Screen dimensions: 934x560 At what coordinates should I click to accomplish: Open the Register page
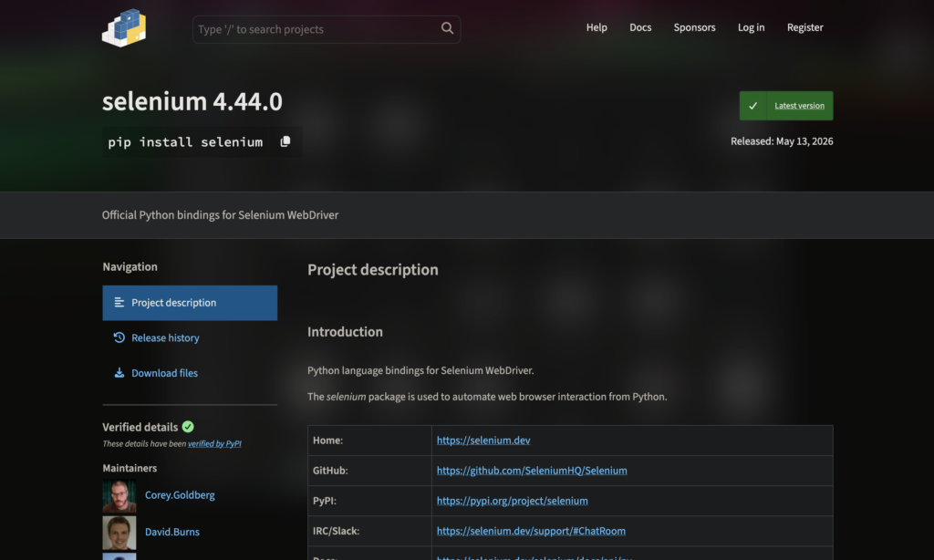point(804,27)
